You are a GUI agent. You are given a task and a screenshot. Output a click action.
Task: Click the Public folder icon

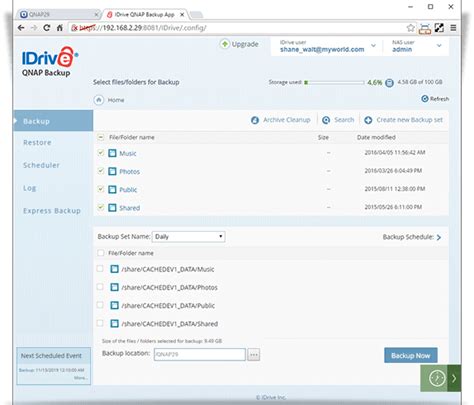(112, 189)
